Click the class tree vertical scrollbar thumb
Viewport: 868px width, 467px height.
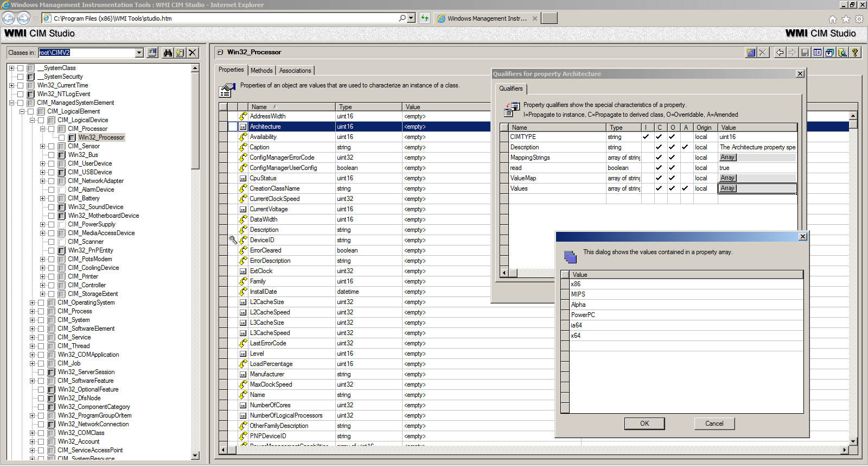(x=195, y=121)
